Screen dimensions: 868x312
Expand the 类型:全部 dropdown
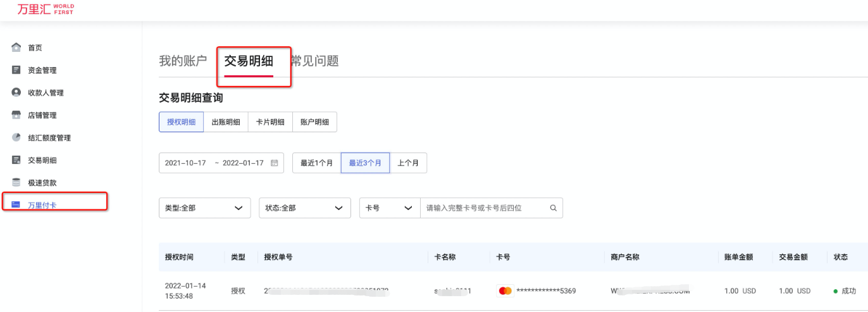click(x=205, y=208)
